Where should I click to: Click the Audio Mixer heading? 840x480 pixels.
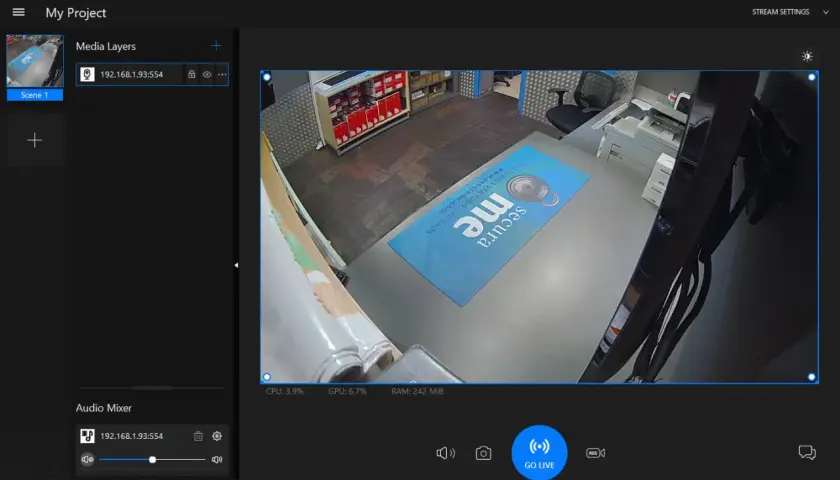point(103,408)
